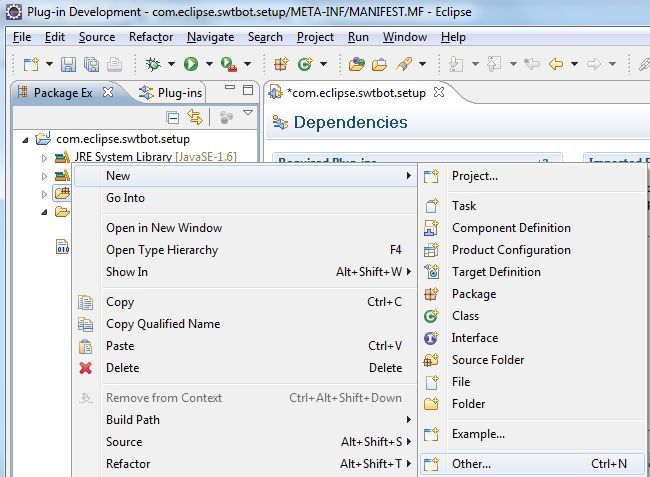Click the New wizard toolbar icon

click(x=31, y=64)
